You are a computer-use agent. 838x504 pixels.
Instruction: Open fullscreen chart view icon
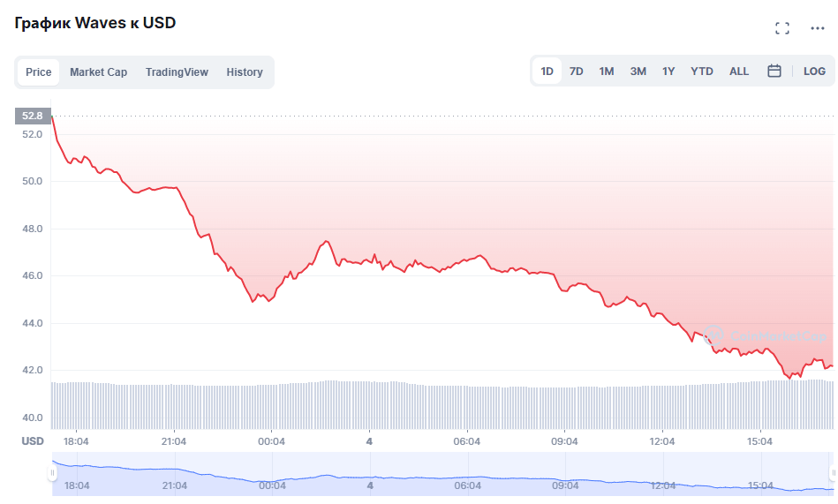[781, 28]
